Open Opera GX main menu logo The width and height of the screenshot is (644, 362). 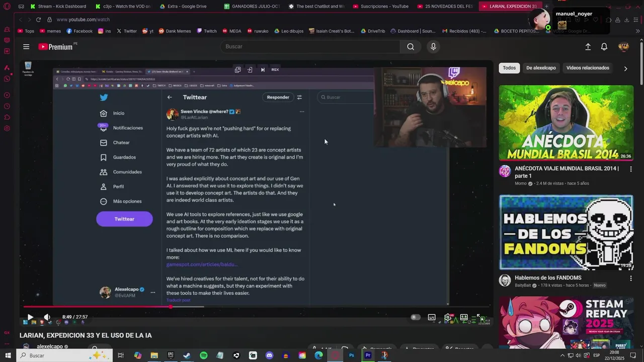(x=7, y=7)
